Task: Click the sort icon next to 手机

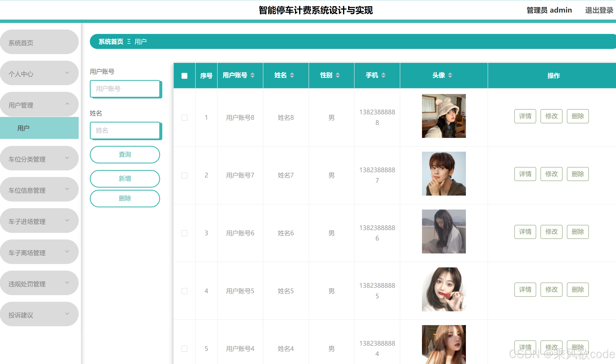Action: 383,75
